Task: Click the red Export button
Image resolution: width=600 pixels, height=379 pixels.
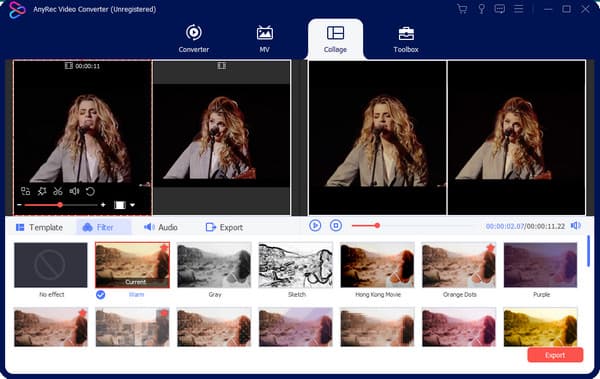Action: (x=555, y=355)
